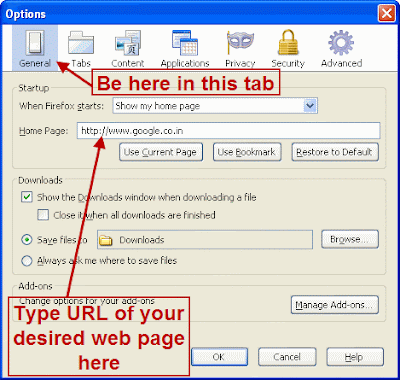
Task: Open the Security padlock icon panel
Action: click(288, 42)
